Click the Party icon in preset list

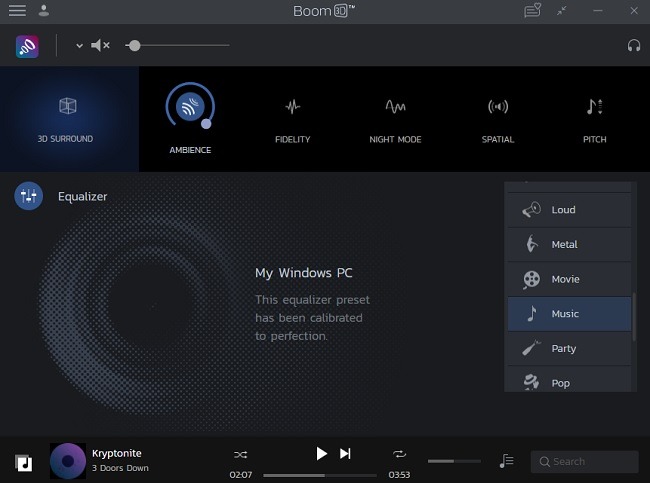pyautogui.click(x=531, y=348)
